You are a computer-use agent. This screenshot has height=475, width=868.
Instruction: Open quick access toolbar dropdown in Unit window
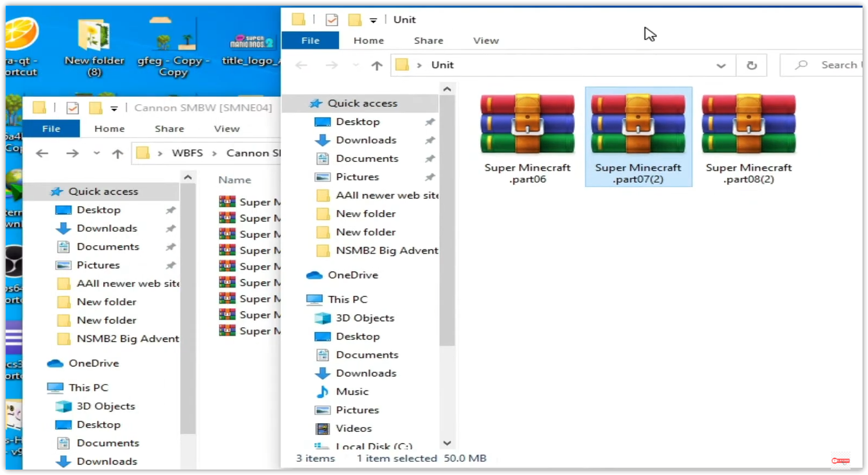coord(373,21)
